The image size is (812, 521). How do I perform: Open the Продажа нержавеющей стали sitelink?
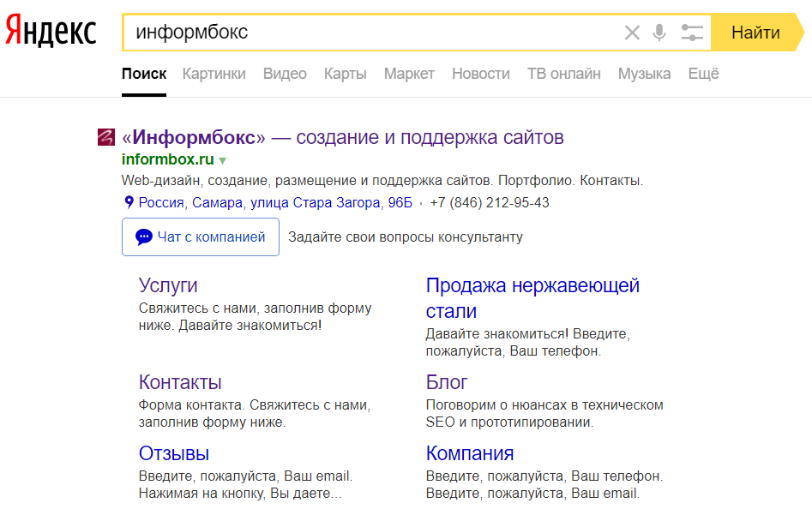[x=532, y=298]
